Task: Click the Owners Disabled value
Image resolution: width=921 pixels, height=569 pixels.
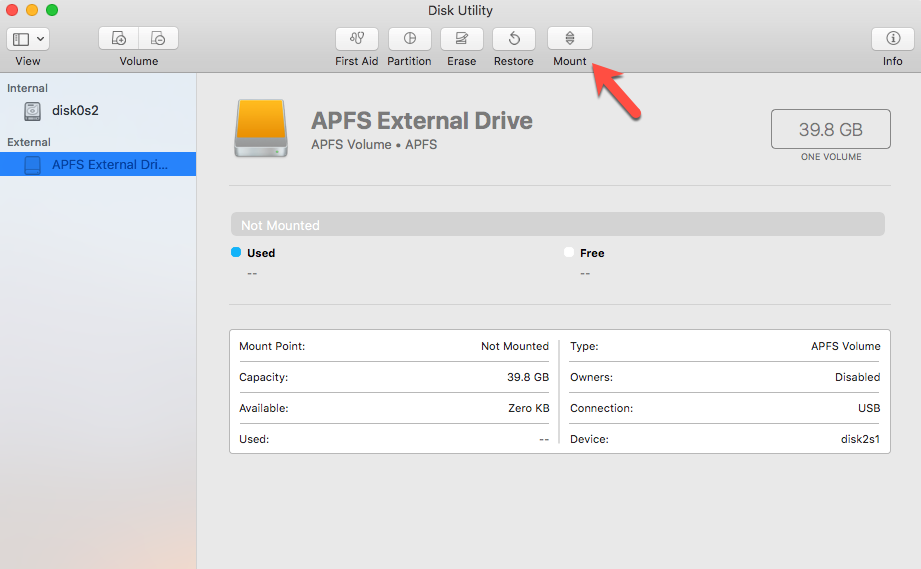Action: 858,377
